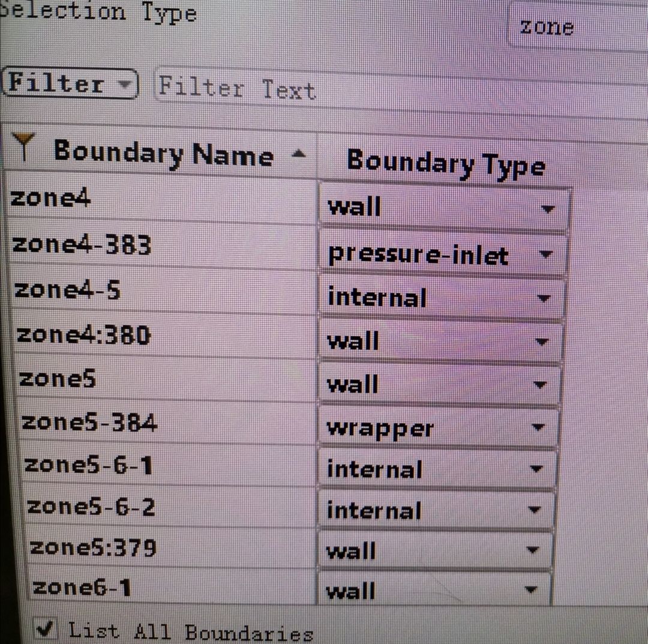The height and width of the screenshot is (644, 648).
Task: Select the zone5:379 boundary row
Action: [x=93, y=547]
